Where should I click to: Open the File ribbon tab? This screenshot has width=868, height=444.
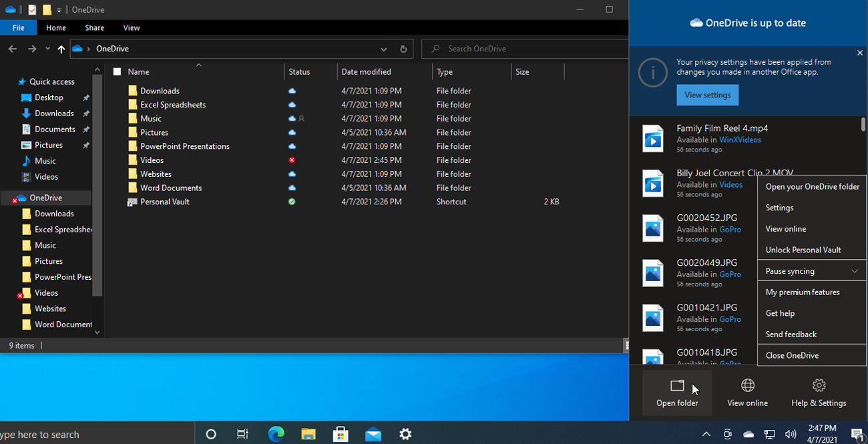click(19, 28)
